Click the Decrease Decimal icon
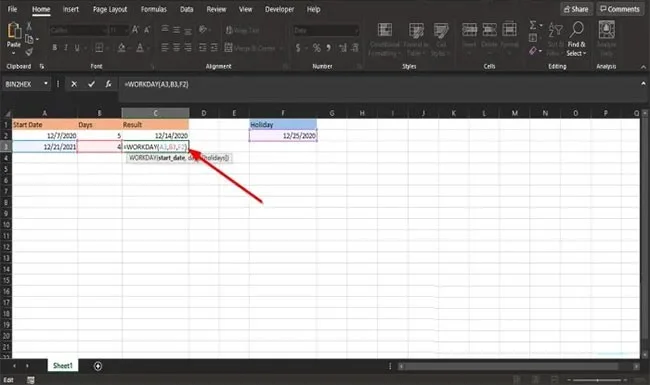650x385 pixels. click(355, 48)
